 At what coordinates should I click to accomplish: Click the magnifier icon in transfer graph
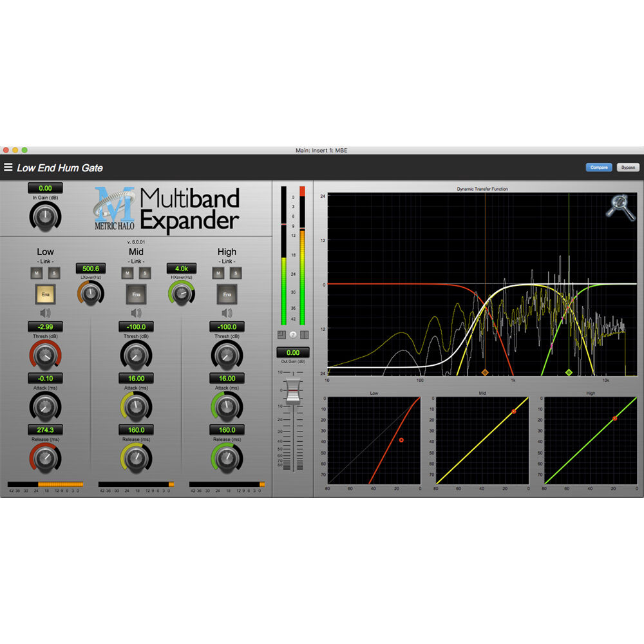point(621,207)
